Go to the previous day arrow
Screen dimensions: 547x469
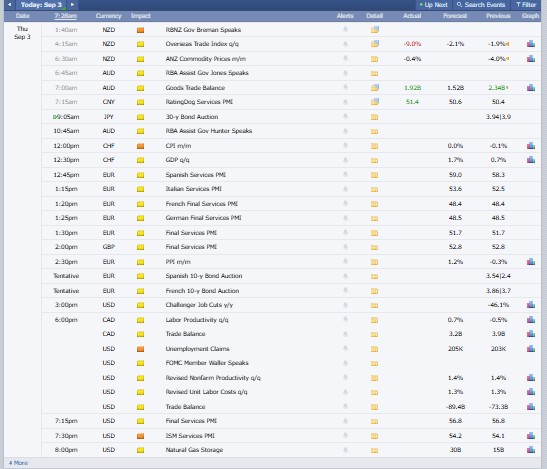(10, 5)
